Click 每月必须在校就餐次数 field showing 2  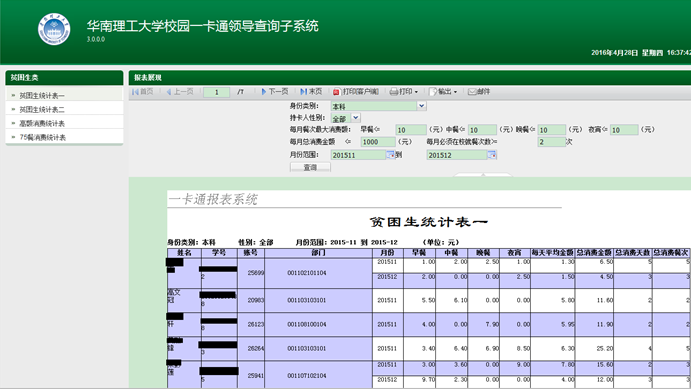point(552,141)
